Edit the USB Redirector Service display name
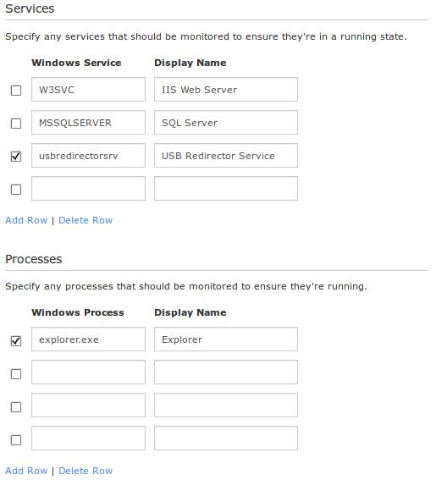 (x=226, y=155)
